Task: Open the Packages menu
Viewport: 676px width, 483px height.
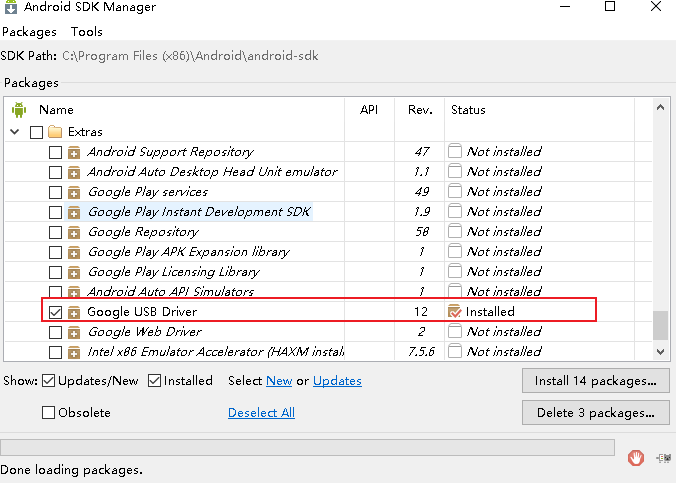Action: coord(29,32)
